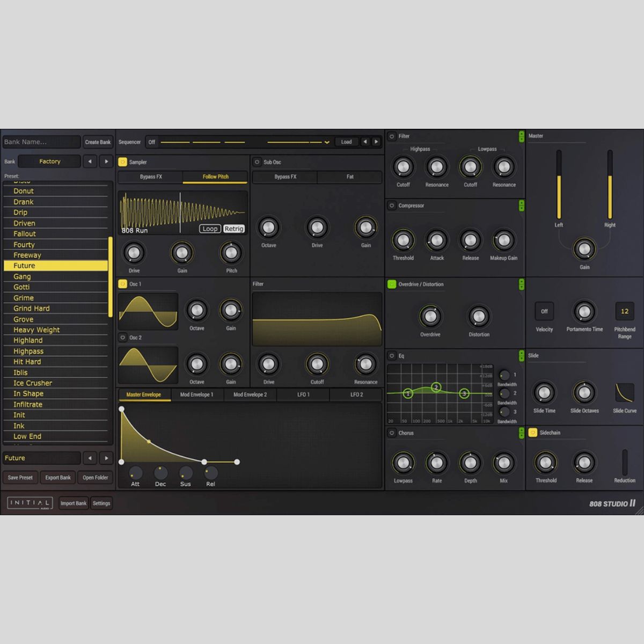644x644 pixels.
Task: Open the LFO 1 tab
Action: (x=303, y=395)
